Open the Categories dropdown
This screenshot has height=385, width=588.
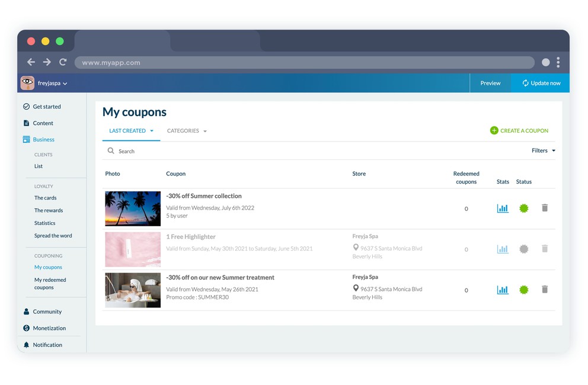[187, 131]
